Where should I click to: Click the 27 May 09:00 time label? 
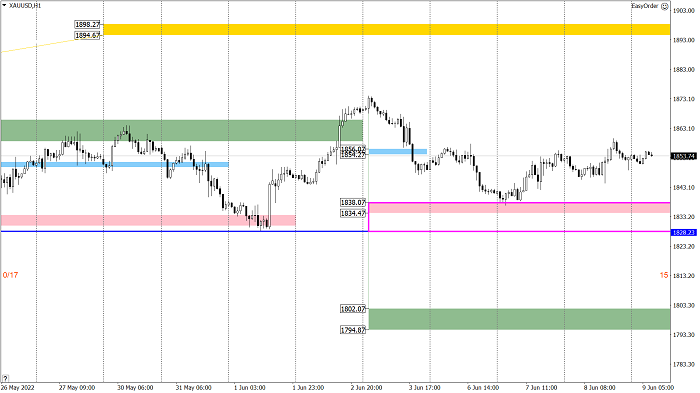pyautogui.click(x=77, y=388)
